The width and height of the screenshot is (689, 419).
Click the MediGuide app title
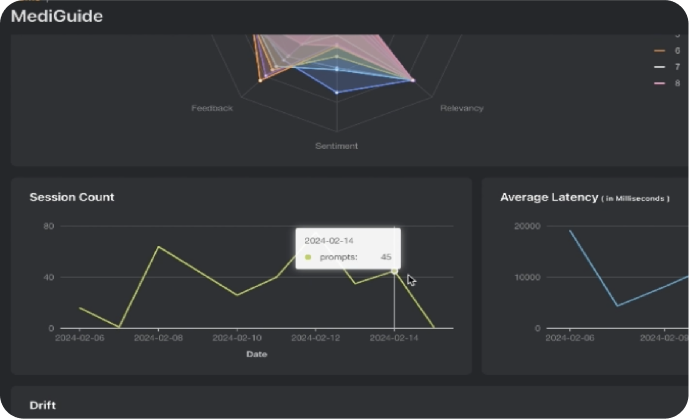pyautogui.click(x=57, y=16)
